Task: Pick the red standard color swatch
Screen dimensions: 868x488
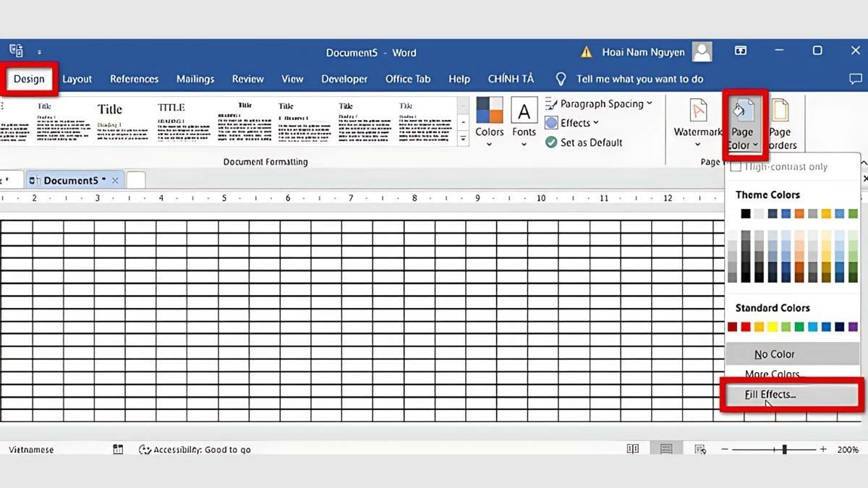Action: (x=746, y=328)
